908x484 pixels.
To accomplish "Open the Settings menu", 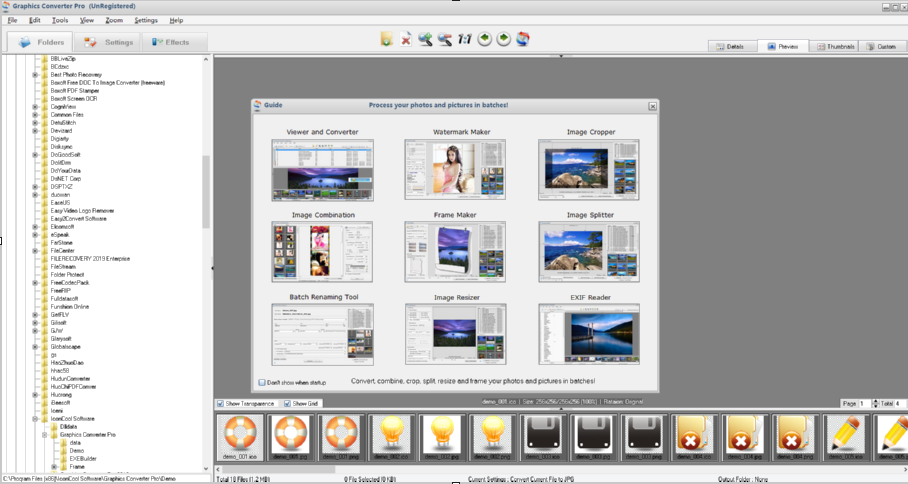I will (146, 20).
